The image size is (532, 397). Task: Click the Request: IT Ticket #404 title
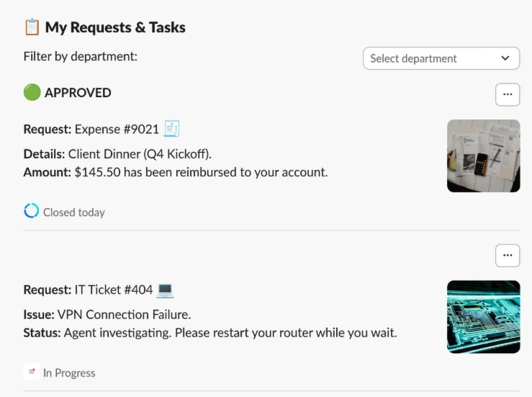(x=88, y=290)
